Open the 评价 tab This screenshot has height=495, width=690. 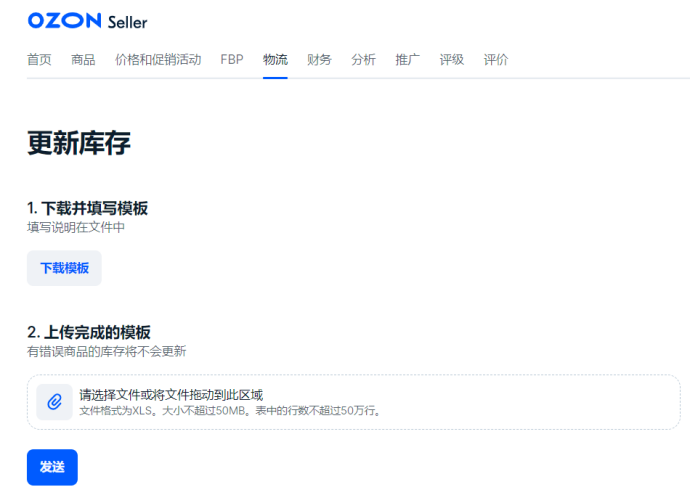point(495,59)
